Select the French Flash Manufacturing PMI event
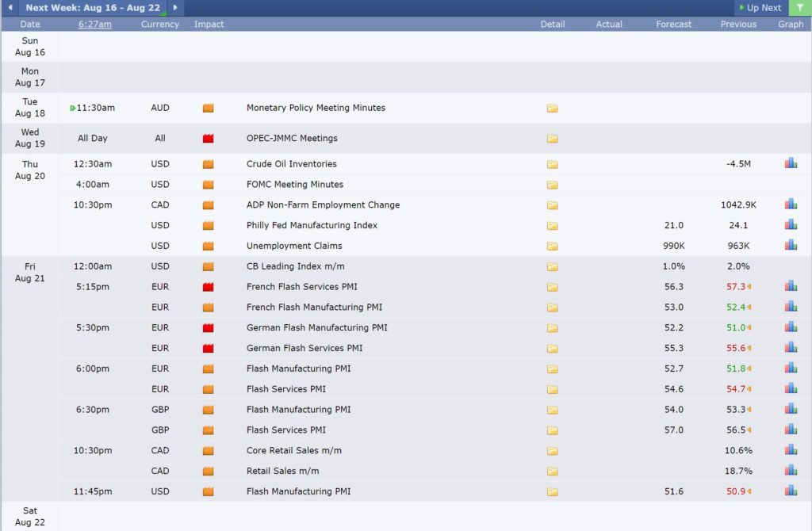Screen dimensions: 812x531 314,307
